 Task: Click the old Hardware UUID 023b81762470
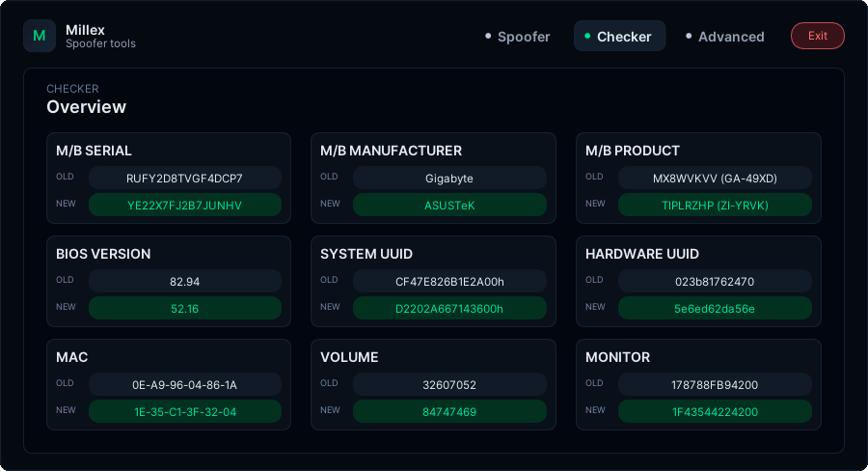[715, 281]
